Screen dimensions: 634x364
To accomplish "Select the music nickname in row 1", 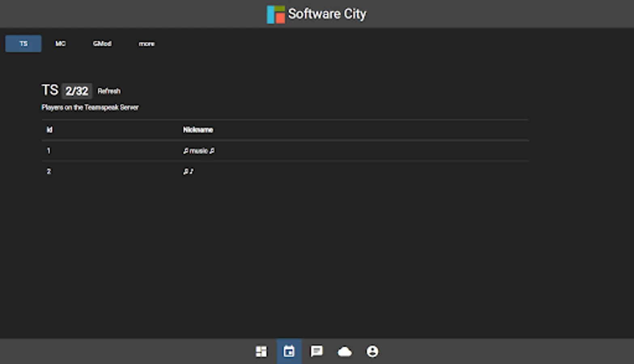I will click(199, 151).
